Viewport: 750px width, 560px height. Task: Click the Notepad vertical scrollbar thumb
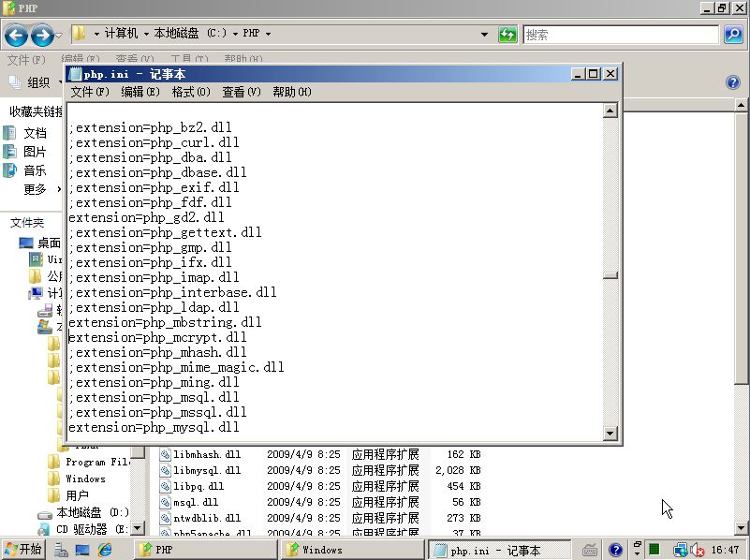[610, 275]
